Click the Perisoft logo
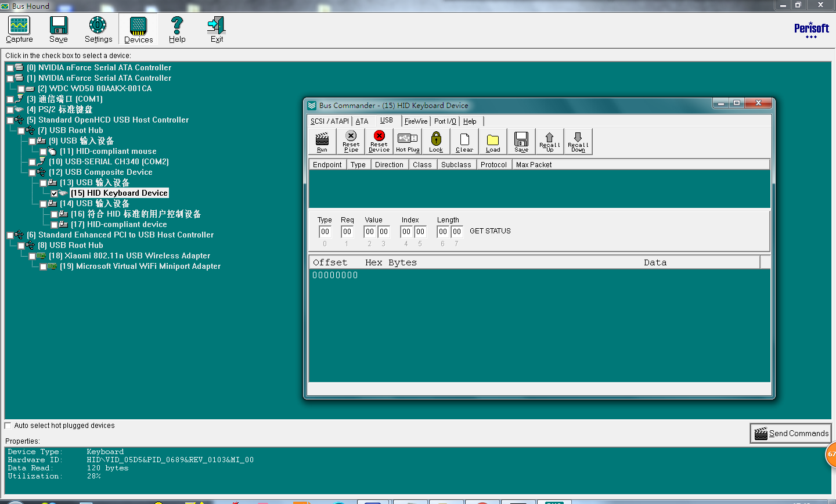This screenshot has height=504, width=836. 812,30
